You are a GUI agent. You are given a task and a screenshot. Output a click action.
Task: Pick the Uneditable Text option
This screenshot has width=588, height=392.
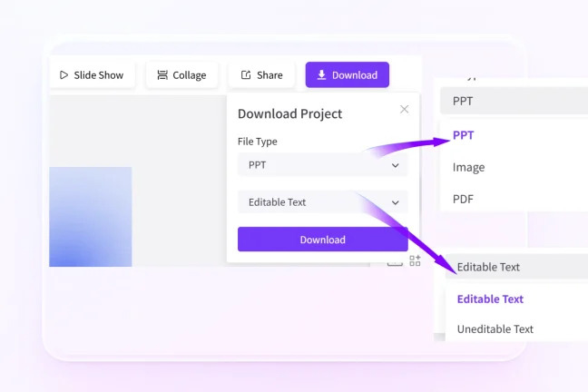[495, 328]
